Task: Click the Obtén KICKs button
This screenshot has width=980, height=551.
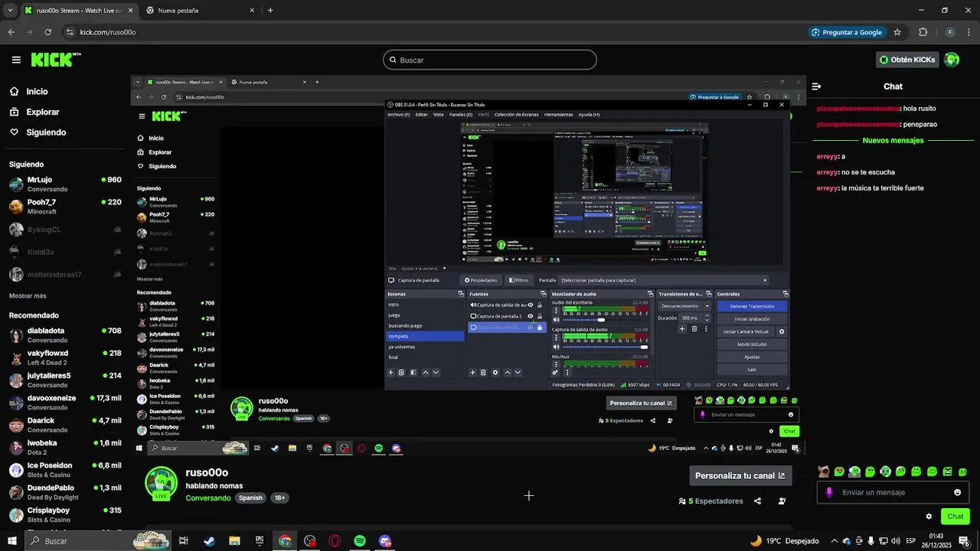Action: point(908,60)
